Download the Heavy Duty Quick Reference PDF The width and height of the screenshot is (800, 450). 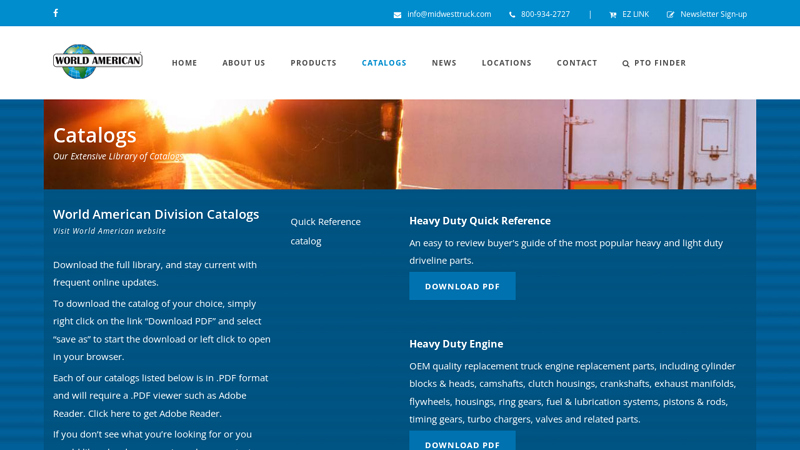click(462, 286)
